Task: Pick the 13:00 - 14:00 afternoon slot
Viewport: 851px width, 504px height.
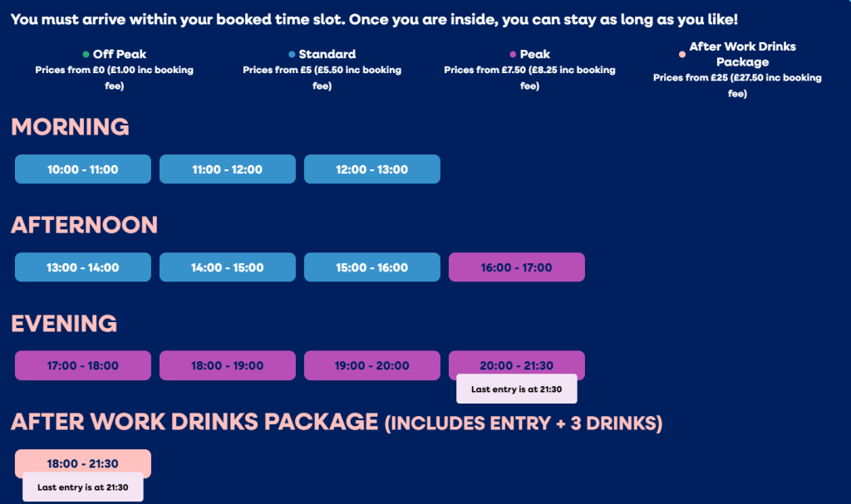Action: pyautogui.click(x=83, y=267)
